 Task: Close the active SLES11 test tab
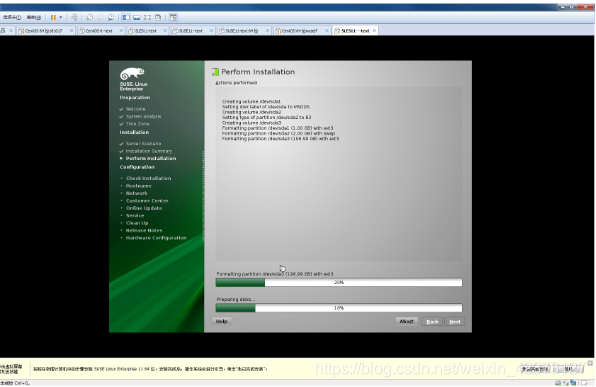point(374,31)
